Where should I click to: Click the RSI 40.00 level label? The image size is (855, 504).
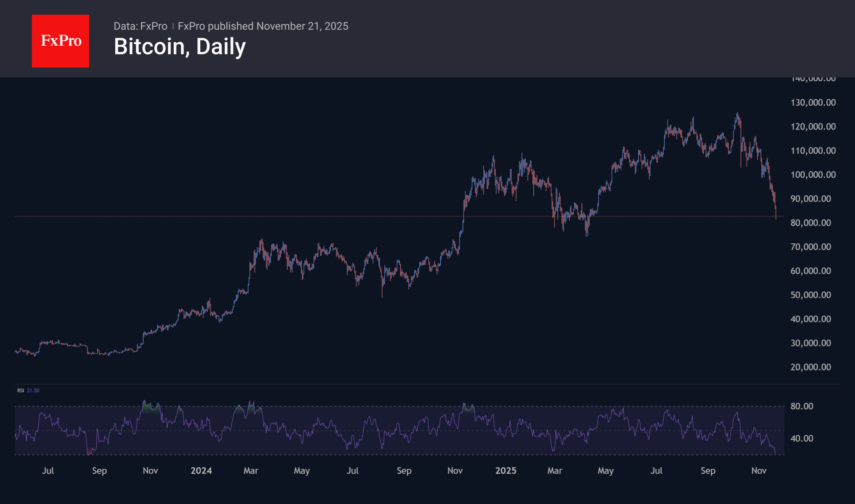pyautogui.click(x=801, y=439)
